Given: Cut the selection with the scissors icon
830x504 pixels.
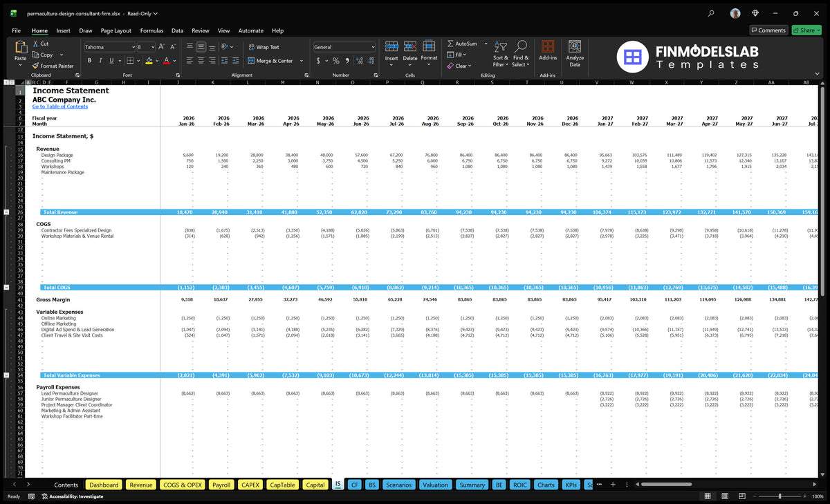Looking at the screenshot, I should point(35,44).
